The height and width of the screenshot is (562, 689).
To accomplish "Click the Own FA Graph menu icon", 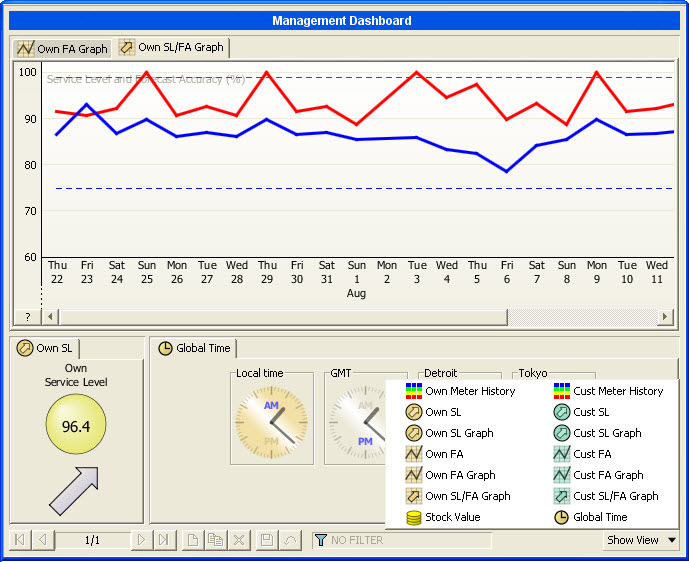I will coord(413,475).
